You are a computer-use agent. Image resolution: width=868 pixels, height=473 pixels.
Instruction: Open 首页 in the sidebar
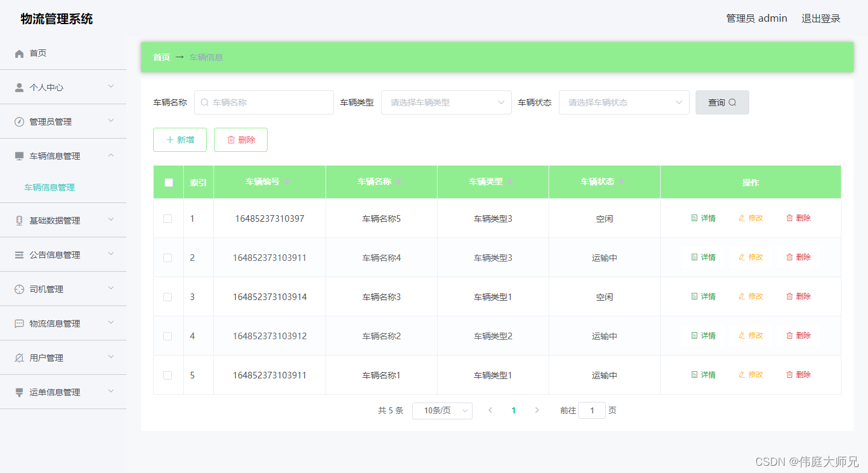point(63,53)
